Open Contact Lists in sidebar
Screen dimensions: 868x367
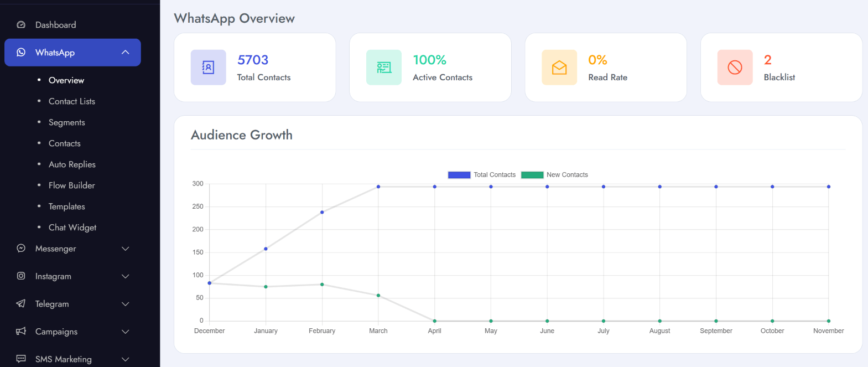click(x=72, y=101)
